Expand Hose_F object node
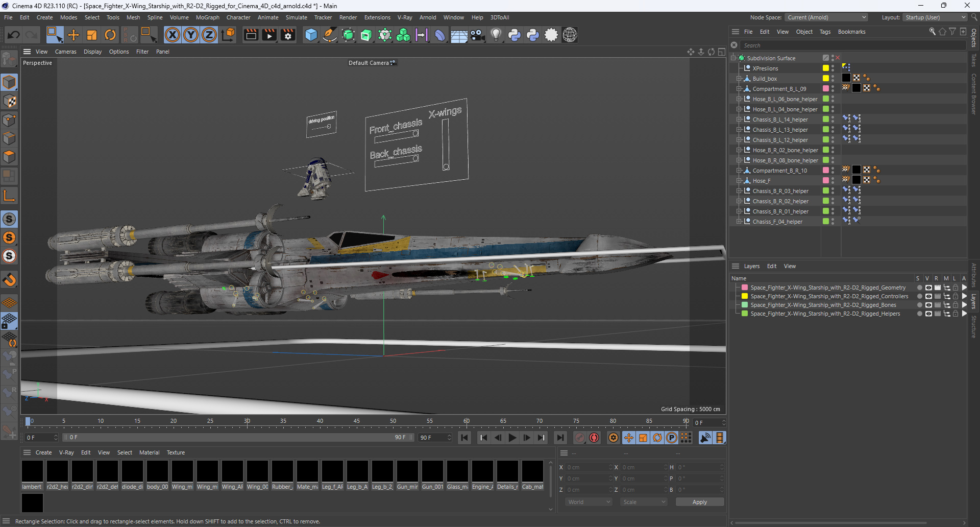The image size is (980, 527). [739, 181]
